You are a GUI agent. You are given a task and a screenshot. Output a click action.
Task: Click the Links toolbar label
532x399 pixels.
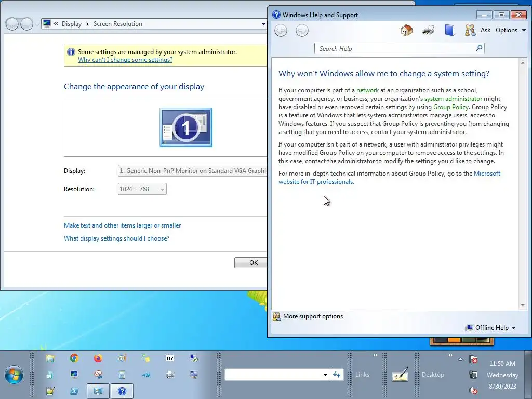pyautogui.click(x=362, y=375)
